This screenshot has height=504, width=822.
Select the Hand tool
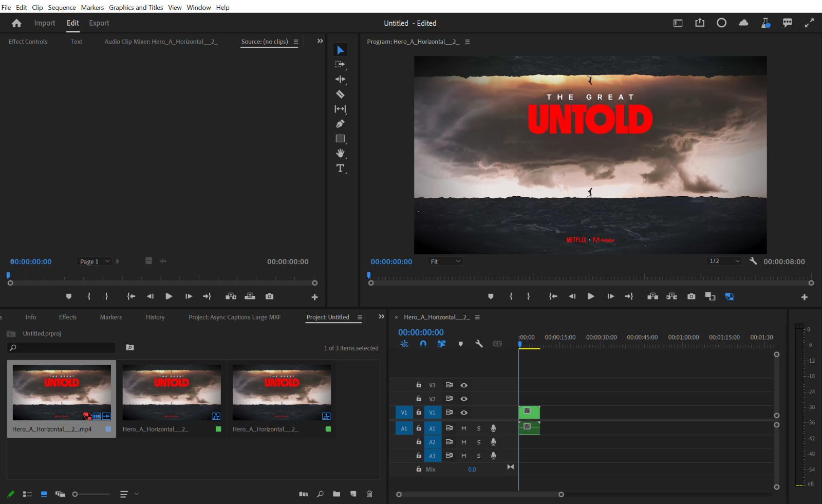(340, 153)
